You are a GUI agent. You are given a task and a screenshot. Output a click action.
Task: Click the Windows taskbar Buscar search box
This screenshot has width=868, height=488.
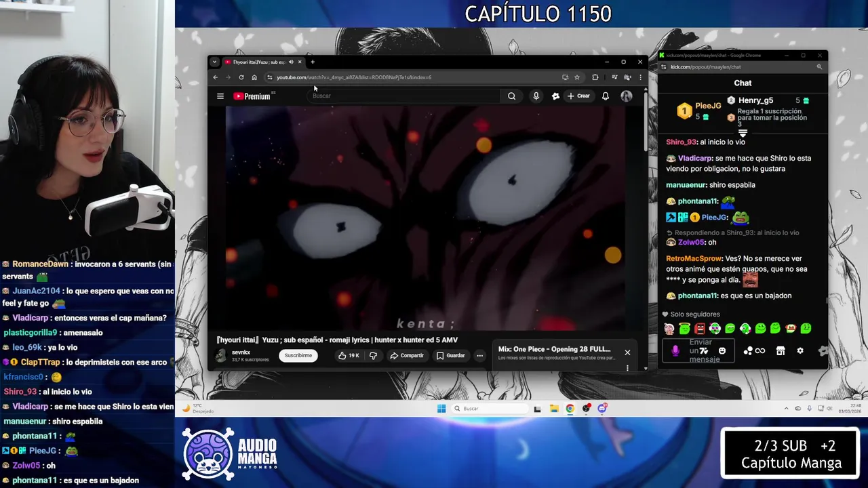tap(490, 409)
